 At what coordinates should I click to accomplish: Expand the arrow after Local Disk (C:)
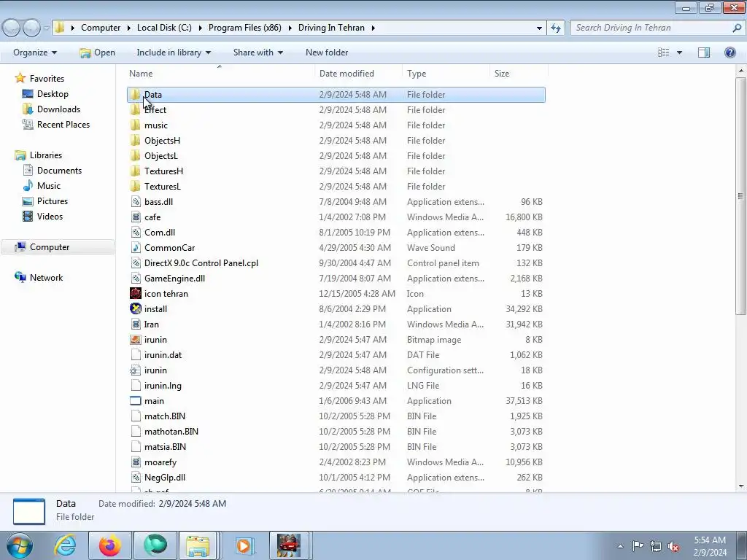(x=200, y=28)
